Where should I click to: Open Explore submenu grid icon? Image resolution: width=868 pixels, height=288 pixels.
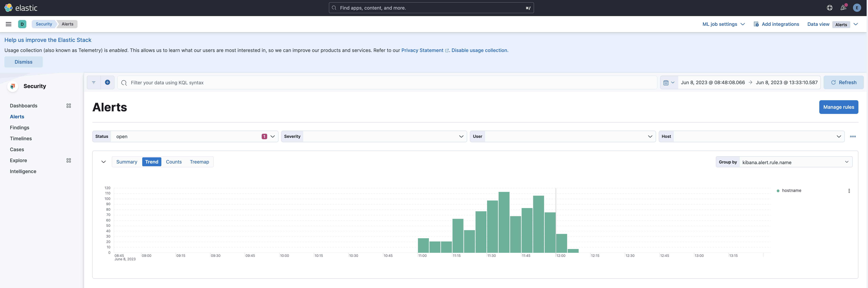coord(69,161)
